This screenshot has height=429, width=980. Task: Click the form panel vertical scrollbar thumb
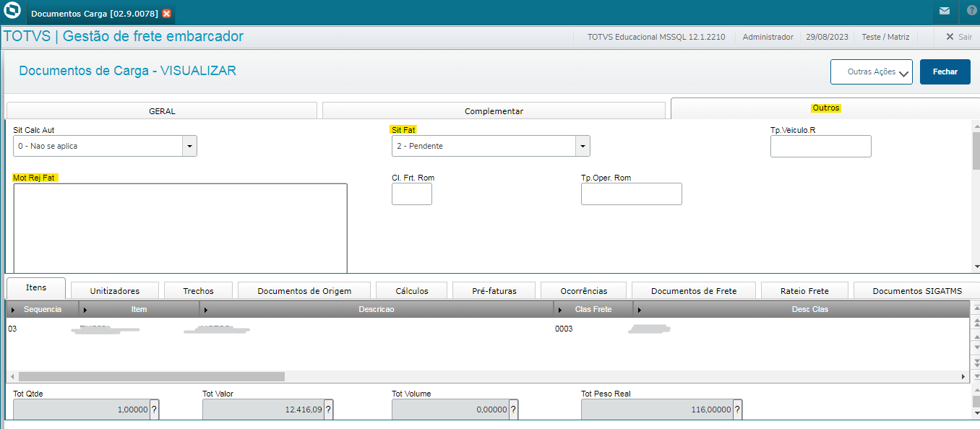click(976, 150)
